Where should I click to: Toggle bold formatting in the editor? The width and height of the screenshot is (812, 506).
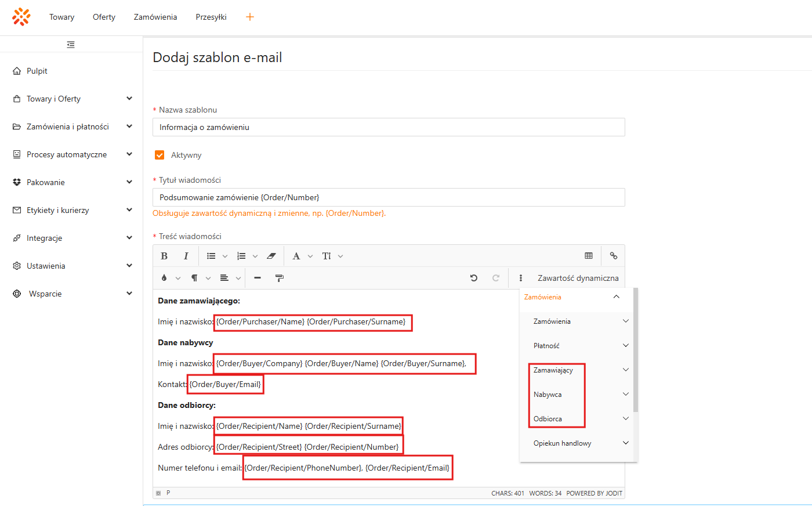(x=164, y=256)
